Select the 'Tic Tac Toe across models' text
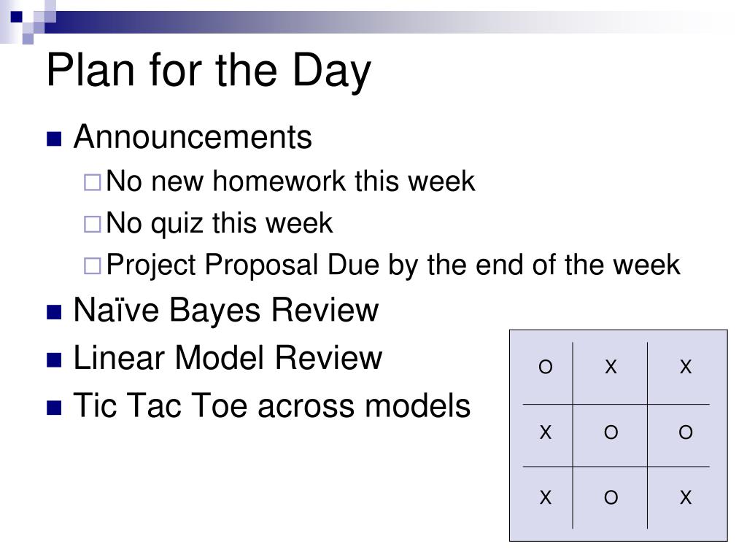 [x=272, y=405]
